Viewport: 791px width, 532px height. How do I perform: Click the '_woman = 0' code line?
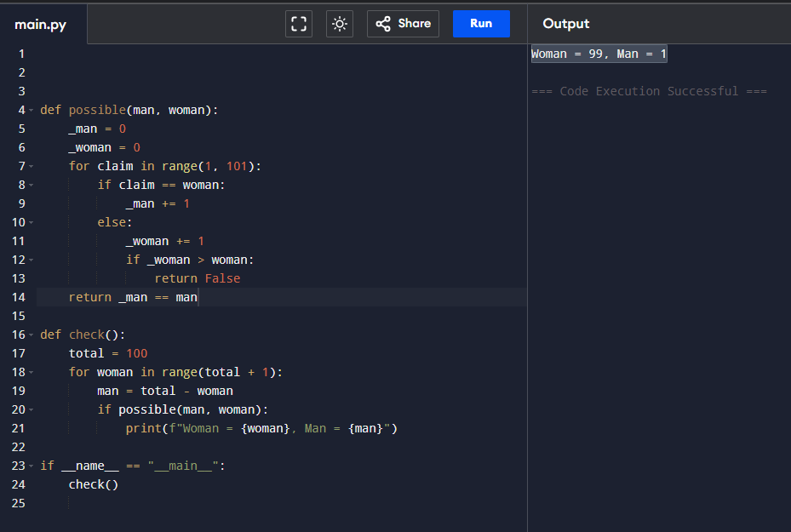coord(105,147)
